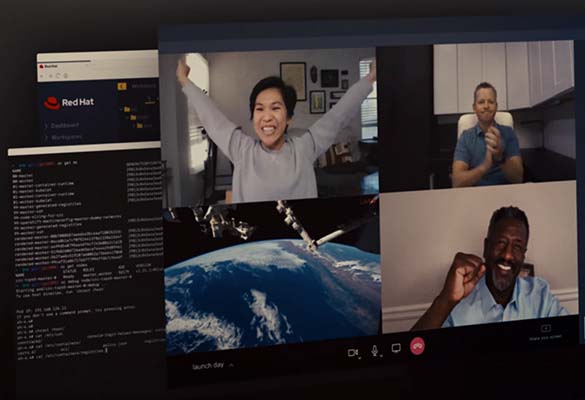Click the screen share monitor icon

click(x=396, y=349)
